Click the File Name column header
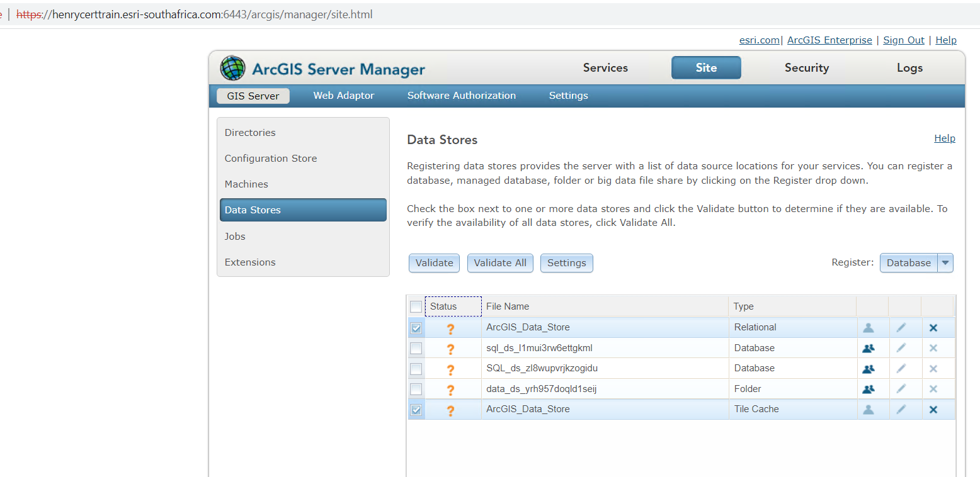This screenshot has height=477, width=980. tap(508, 306)
